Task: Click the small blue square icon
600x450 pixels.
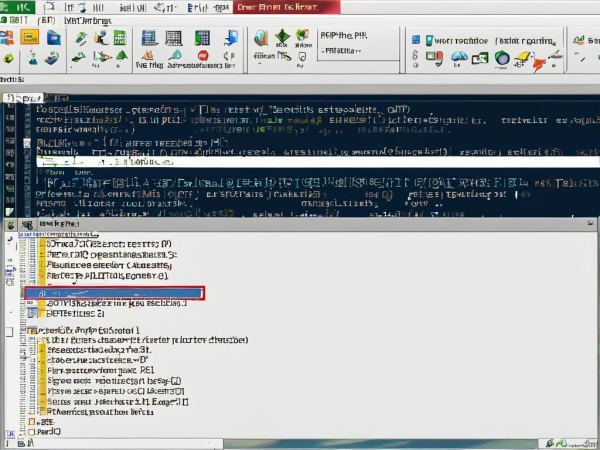Action: (x=416, y=40)
